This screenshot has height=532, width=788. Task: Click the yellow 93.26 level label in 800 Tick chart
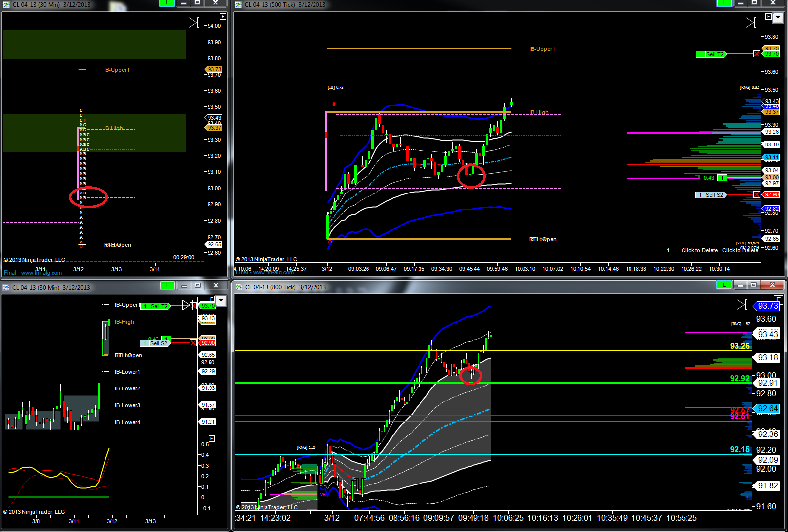tap(739, 346)
